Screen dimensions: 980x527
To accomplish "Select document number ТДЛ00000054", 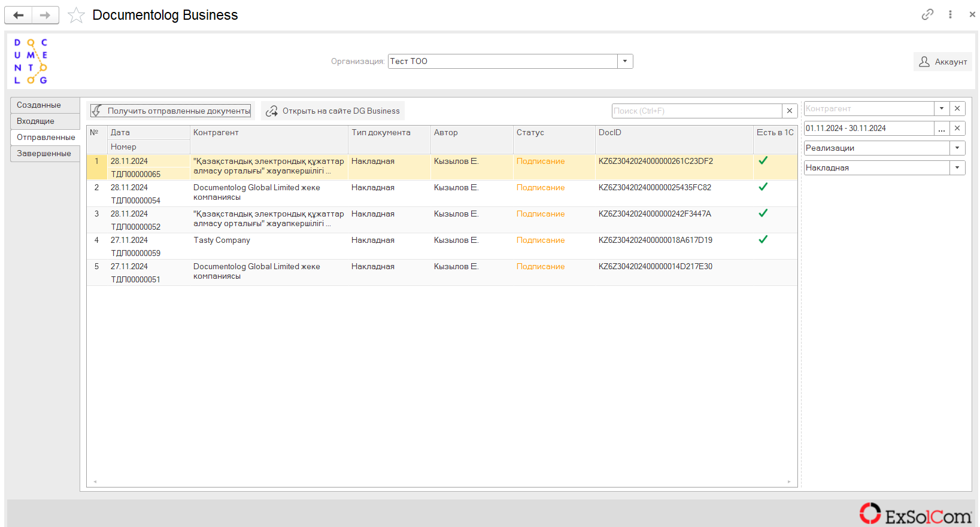I will [x=136, y=200].
